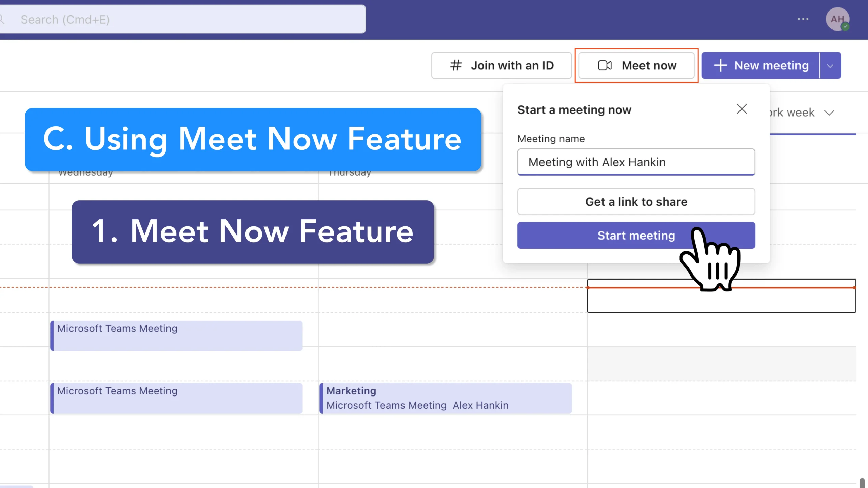Screen dimensions: 868x488
Task: Open the three-dots more options menu
Action: (x=803, y=19)
